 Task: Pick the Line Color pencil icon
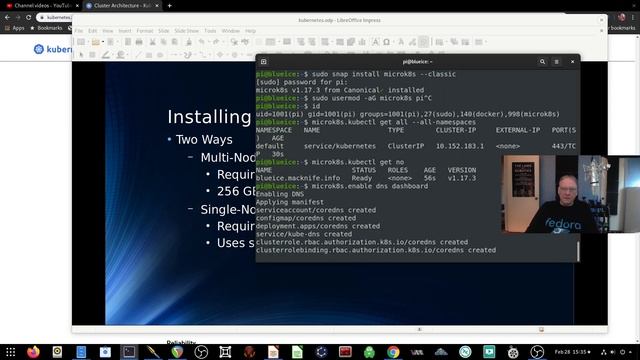click(106, 55)
